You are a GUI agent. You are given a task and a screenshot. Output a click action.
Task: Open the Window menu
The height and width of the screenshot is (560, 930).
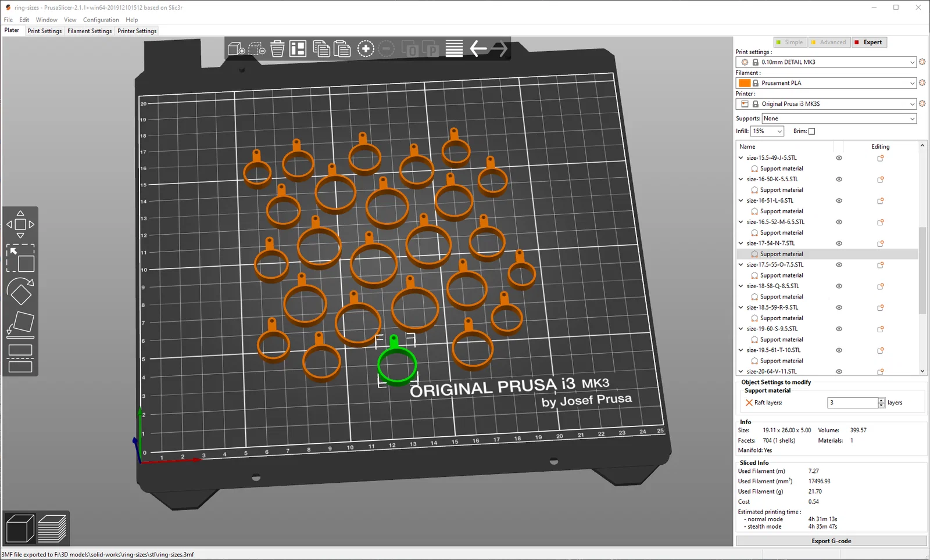tap(46, 20)
